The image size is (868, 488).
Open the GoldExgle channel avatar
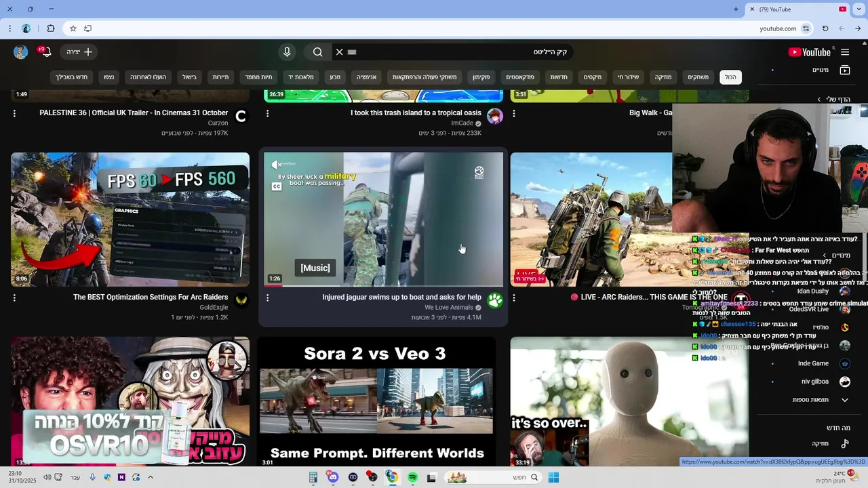click(241, 300)
